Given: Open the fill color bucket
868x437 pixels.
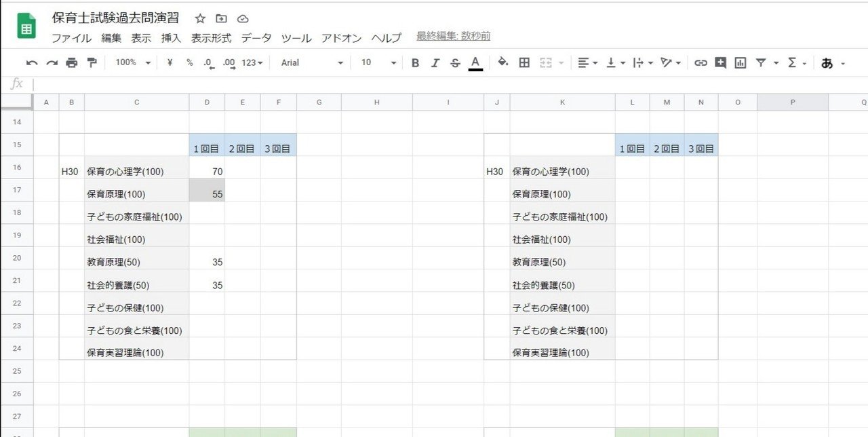Looking at the screenshot, I should 502,62.
